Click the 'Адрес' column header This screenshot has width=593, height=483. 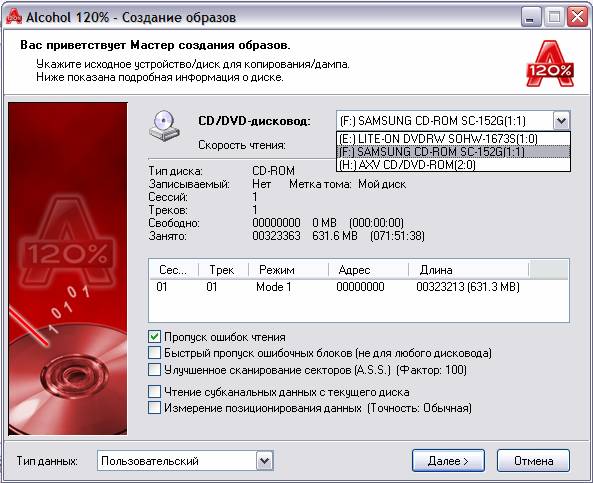369,270
